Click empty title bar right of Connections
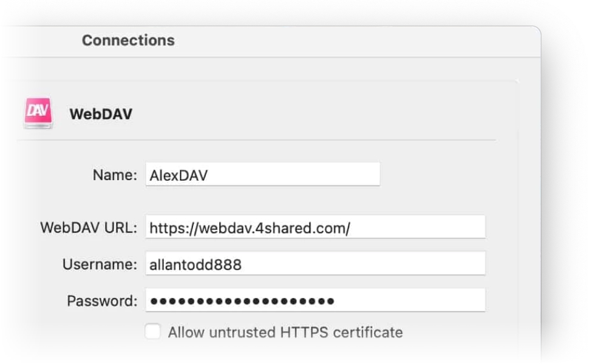The image size is (595, 364). (352, 41)
